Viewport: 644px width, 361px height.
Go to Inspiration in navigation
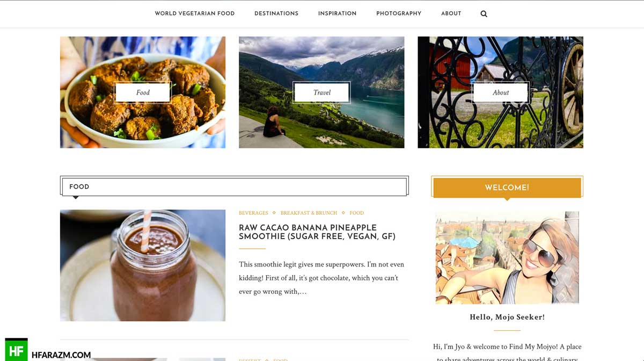tap(337, 13)
